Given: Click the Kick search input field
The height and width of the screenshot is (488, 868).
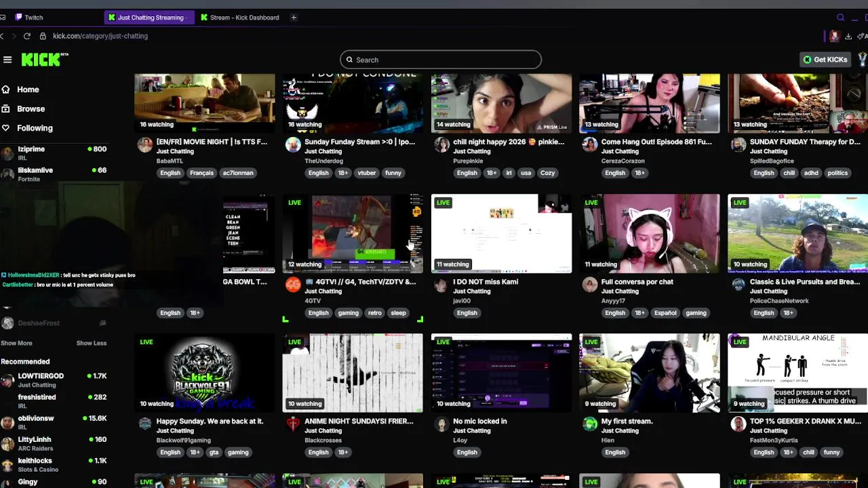Looking at the screenshot, I should [x=441, y=60].
